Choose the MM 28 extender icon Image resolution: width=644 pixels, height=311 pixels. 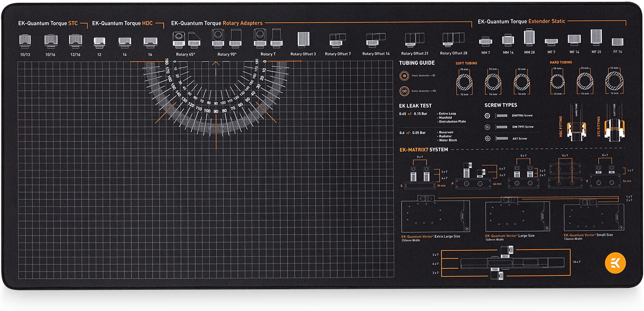click(x=530, y=37)
